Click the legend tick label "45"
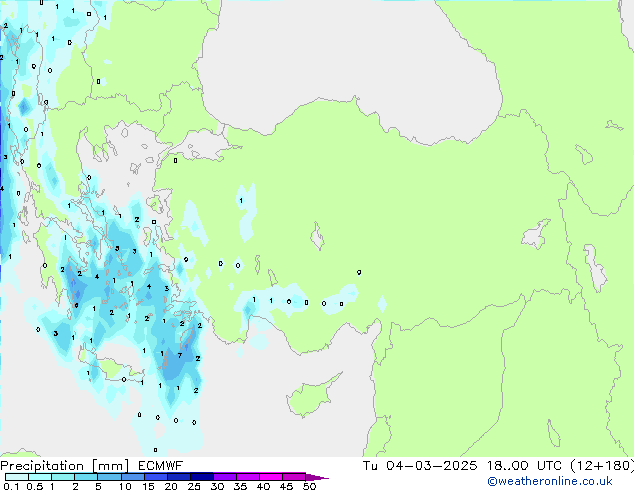The height and width of the screenshot is (490, 634). 286,486
